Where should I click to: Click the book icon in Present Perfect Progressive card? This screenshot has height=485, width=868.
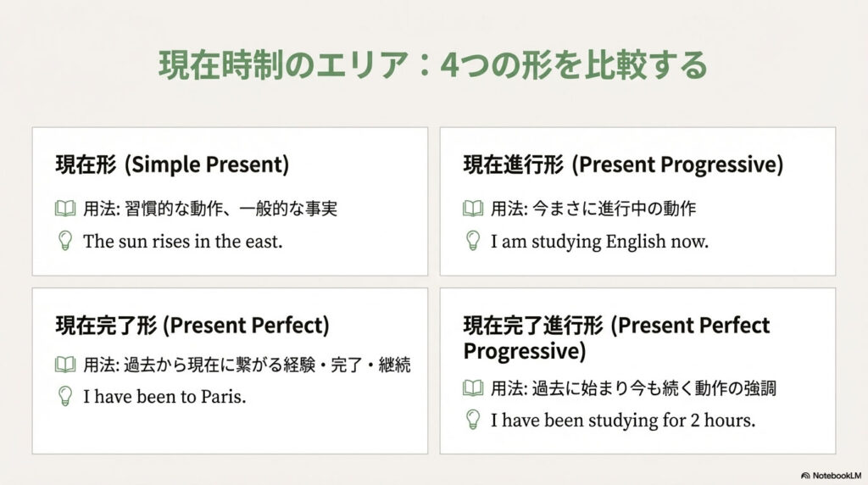[x=473, y=388]
